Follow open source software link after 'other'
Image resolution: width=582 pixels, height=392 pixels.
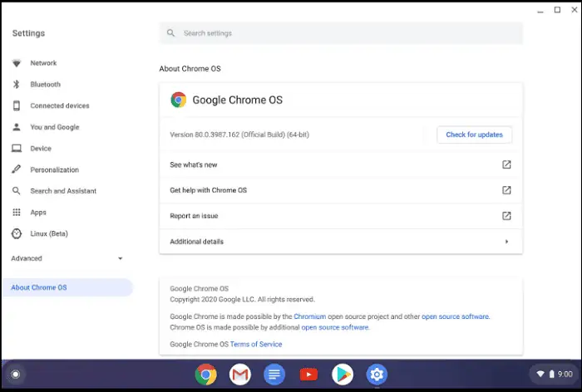pos(456,316)
